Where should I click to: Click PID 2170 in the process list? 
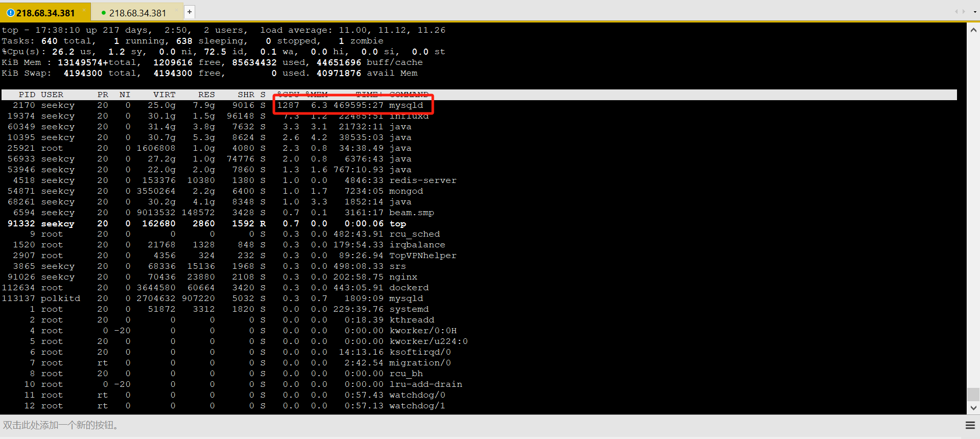point(24,105)
